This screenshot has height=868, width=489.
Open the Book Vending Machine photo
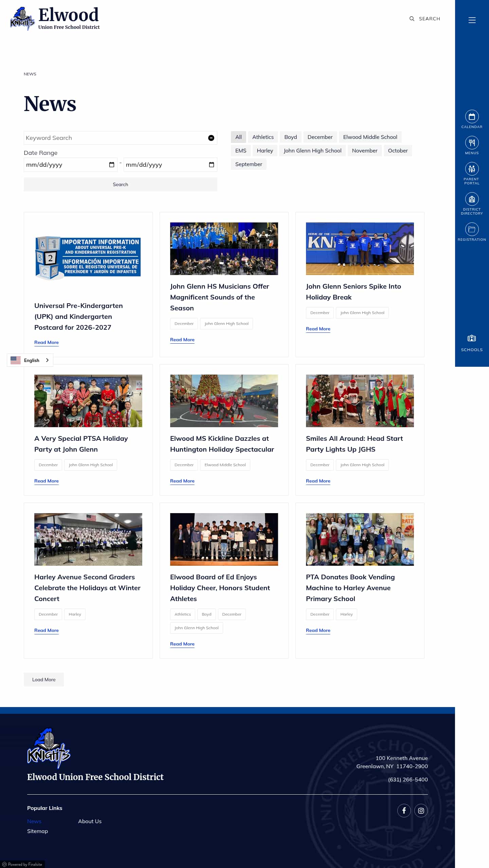[360, 539]
